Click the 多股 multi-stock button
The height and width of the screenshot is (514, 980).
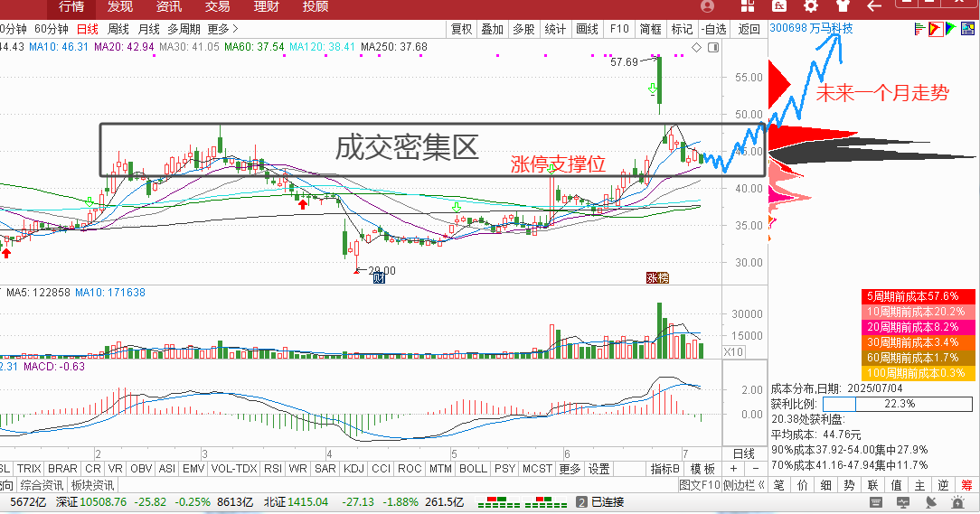(523, 29)
